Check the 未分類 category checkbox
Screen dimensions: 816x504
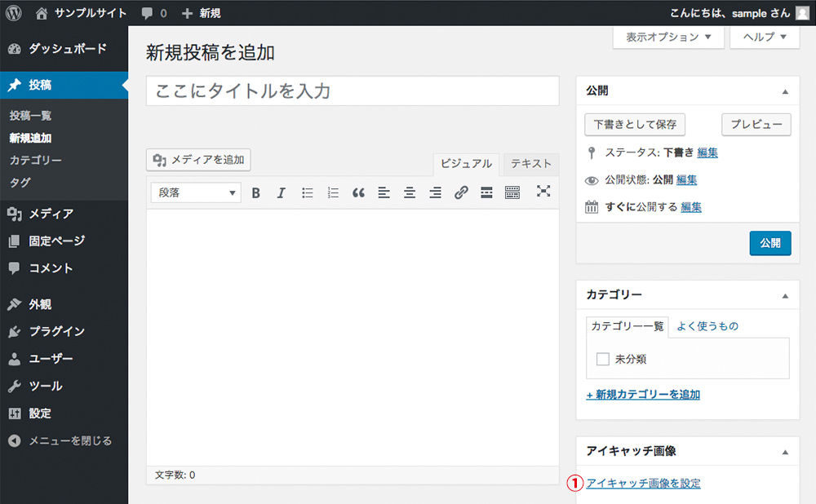[603, 359]
